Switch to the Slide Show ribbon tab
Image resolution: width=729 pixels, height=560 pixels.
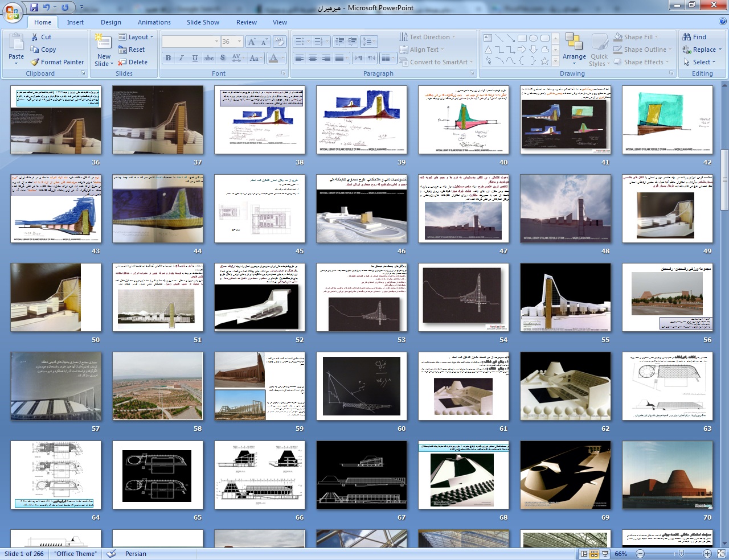(203, 22)
